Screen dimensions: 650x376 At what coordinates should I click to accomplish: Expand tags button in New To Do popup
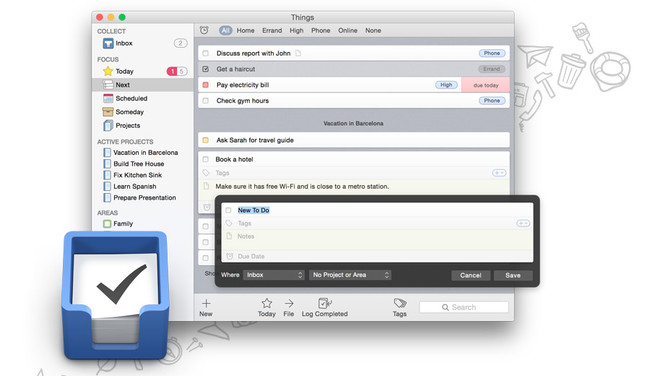[x=523, y=223]
